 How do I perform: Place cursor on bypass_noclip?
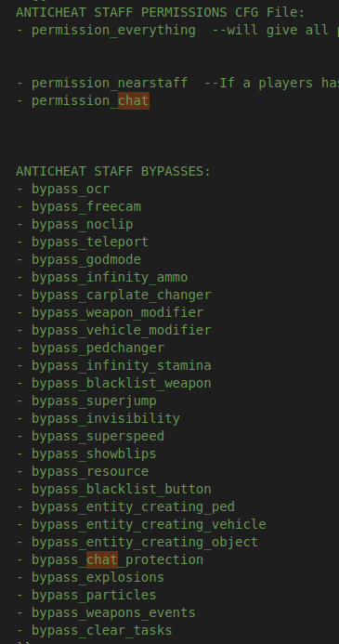(82, 224)
